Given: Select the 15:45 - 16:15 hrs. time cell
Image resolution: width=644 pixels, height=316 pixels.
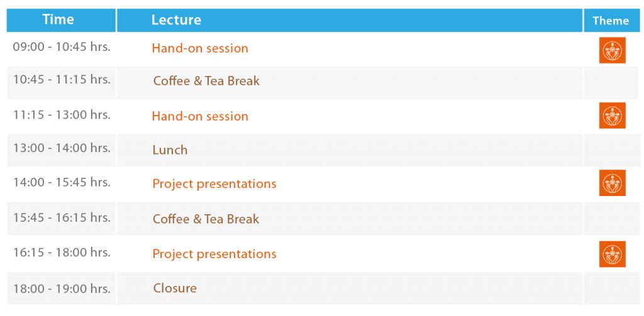Looking at the screenshot, I should tap(62, 217).
